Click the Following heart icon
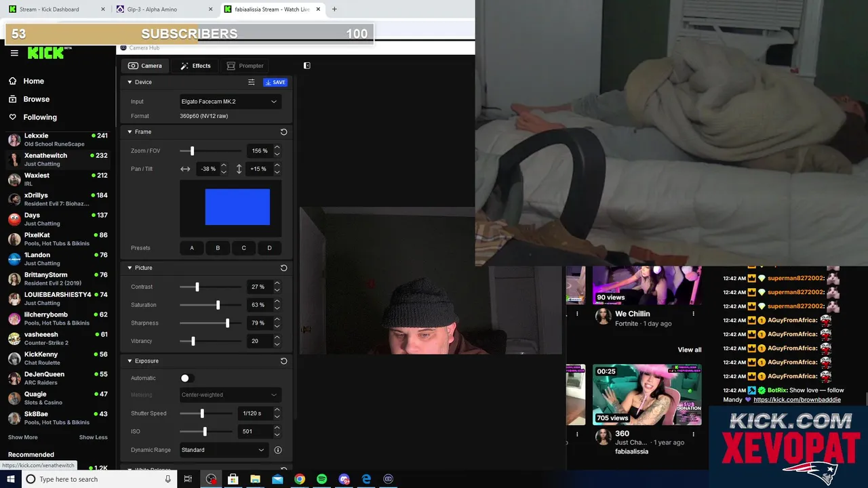 point(12,117)
